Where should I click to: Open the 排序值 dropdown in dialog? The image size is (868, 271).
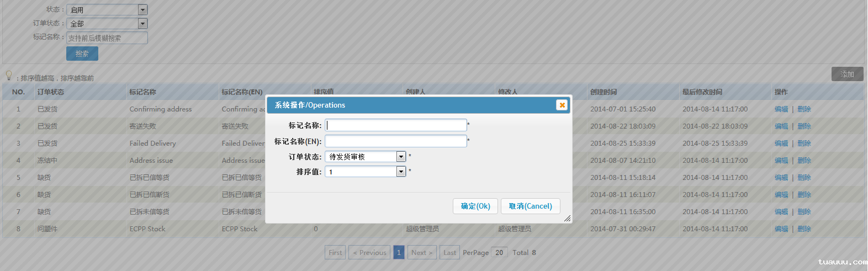tap(366, 172)
